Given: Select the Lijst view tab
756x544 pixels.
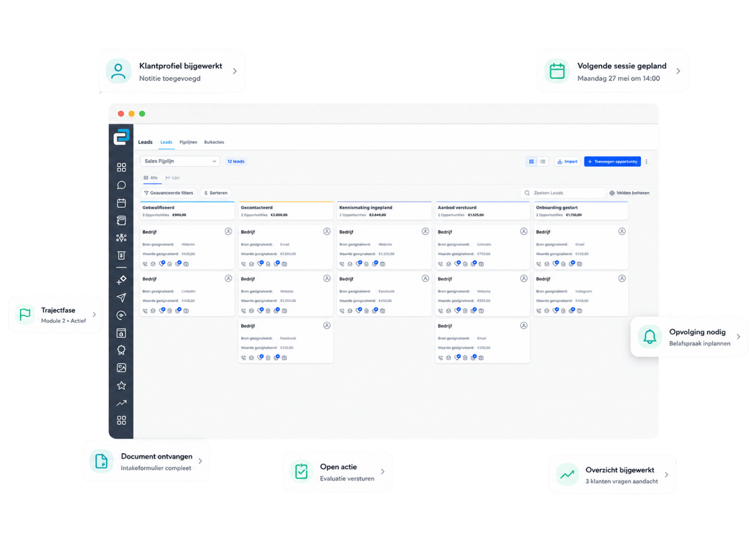Looking at the screenshot, I should (x=172, y=178).
